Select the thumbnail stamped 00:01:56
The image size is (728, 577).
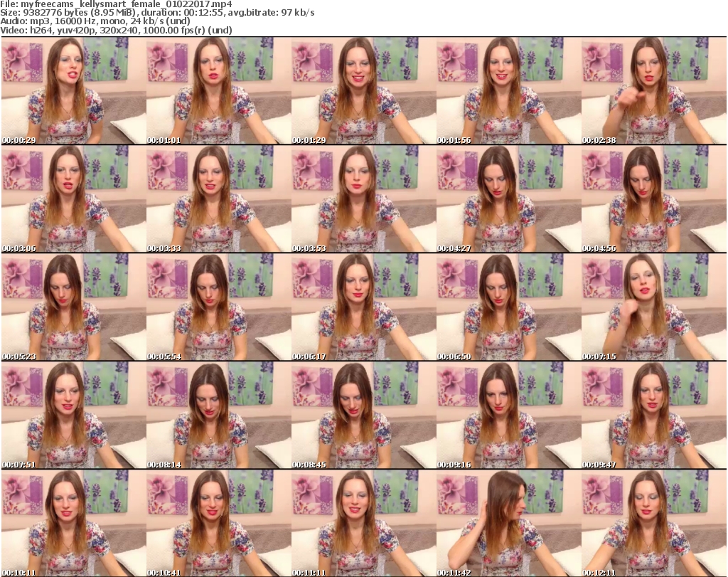coord(508,90)
